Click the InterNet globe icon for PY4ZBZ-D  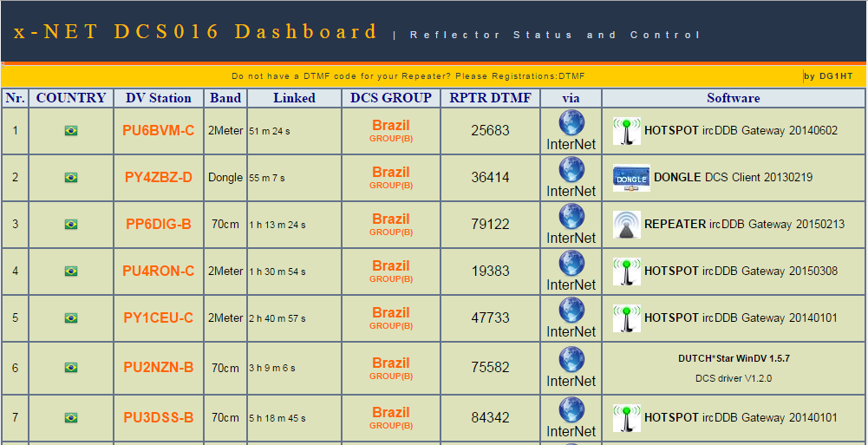click(x=571, y=170)
